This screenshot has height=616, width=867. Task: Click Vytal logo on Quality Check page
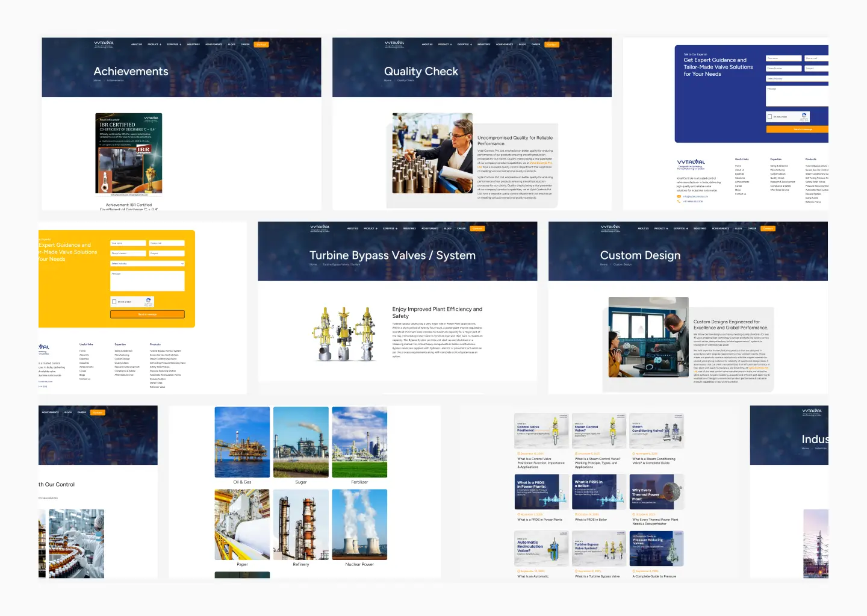[x=394, y=44]
